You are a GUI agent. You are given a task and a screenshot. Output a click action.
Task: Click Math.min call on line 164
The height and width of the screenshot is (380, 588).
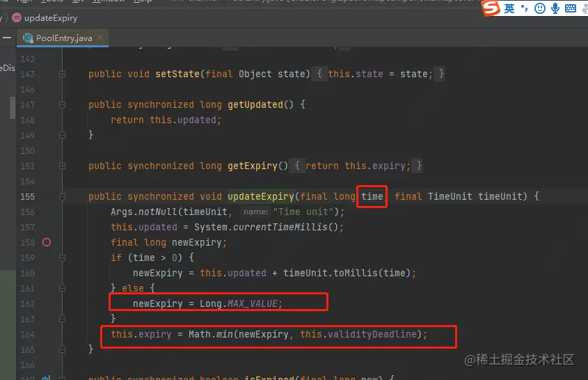point(210,334)
